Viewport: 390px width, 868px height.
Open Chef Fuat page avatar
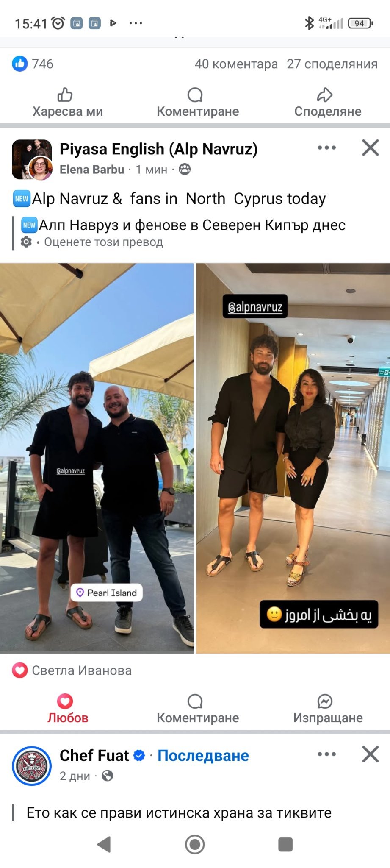[x=32, y=766]
